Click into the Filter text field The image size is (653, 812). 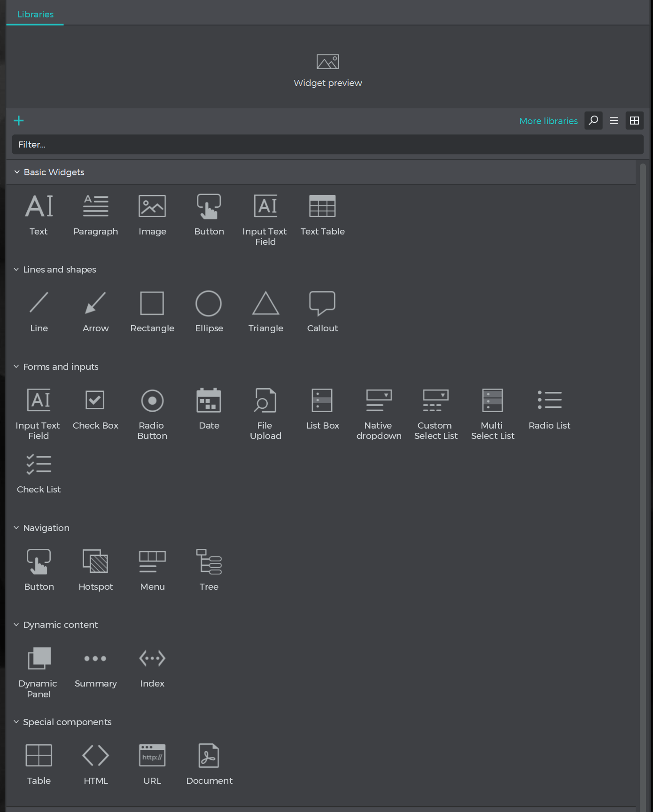(327, 145)
